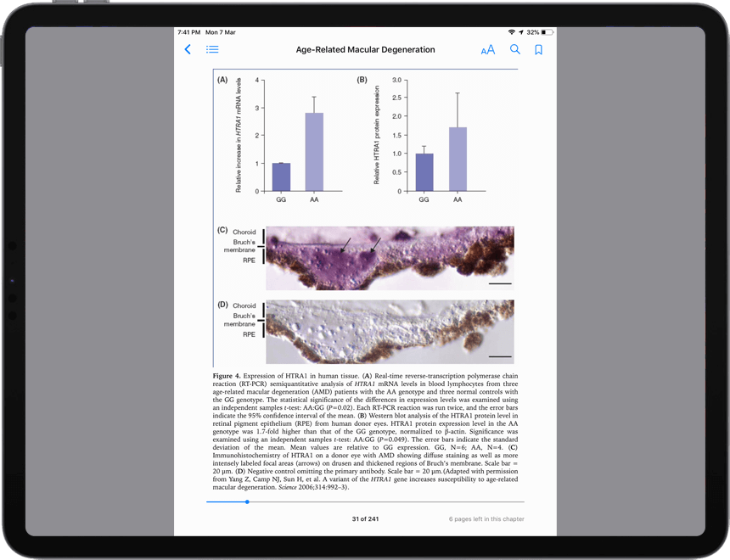Open the table of contents list
The height and width of the screenshot is (560, 730).
tap(212, 50)
